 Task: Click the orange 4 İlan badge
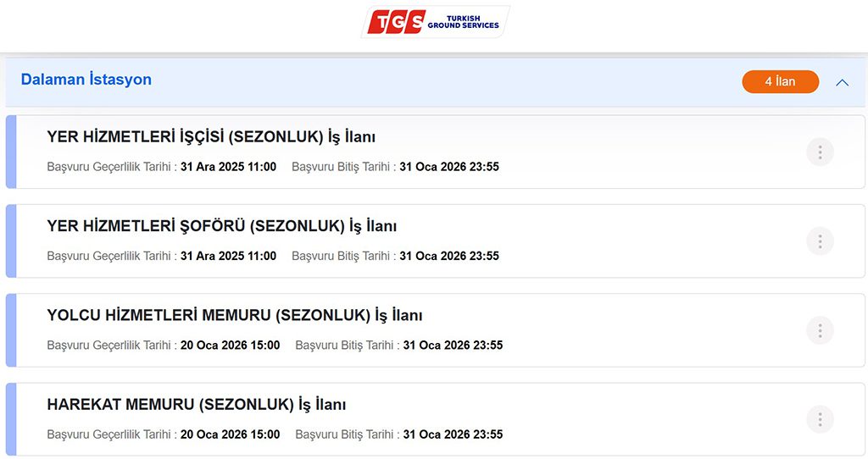coord(780,82)
